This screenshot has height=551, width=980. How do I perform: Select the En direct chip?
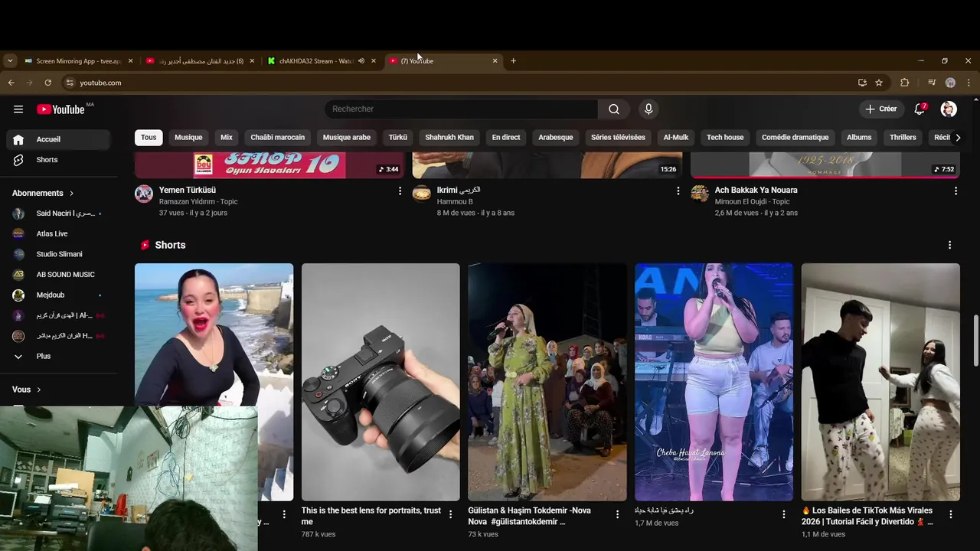pos(506,138)
